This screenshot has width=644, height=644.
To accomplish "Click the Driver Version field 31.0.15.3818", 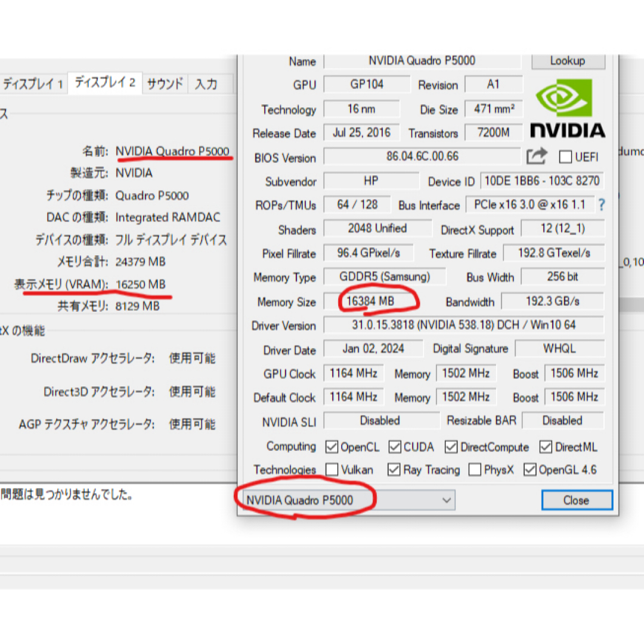I will tap(464, 325).
